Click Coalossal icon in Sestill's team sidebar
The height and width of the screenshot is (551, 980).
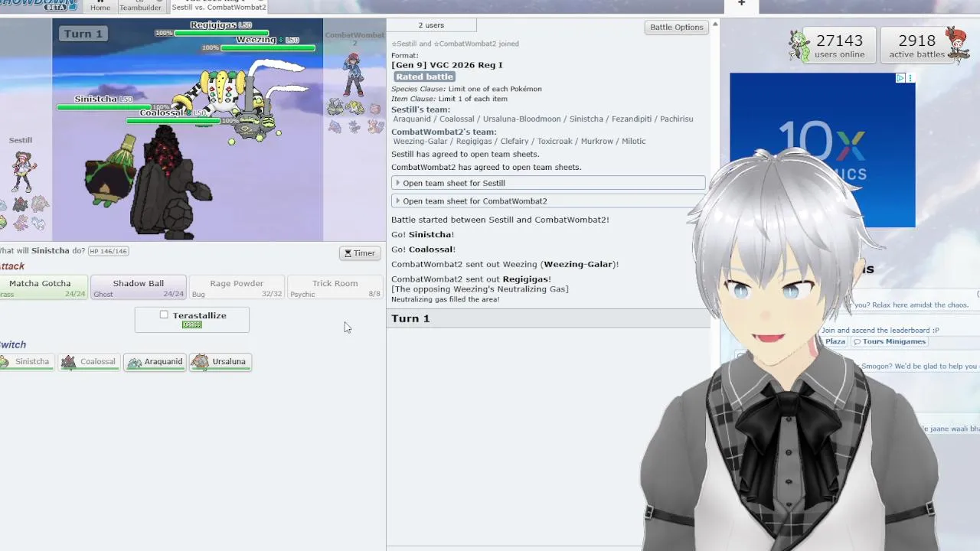point(20,204)
